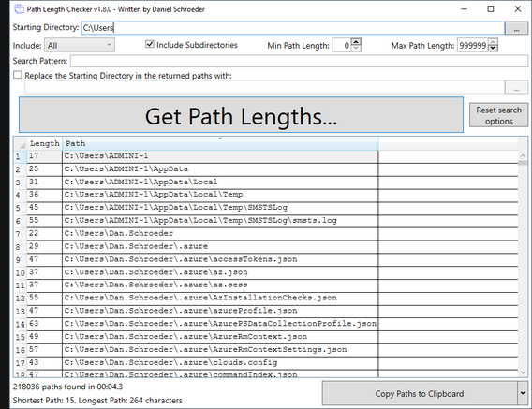Viewport: 532px width, 409px height.
Task: Select the az.sess path row
Action: (x=220, y=285)
